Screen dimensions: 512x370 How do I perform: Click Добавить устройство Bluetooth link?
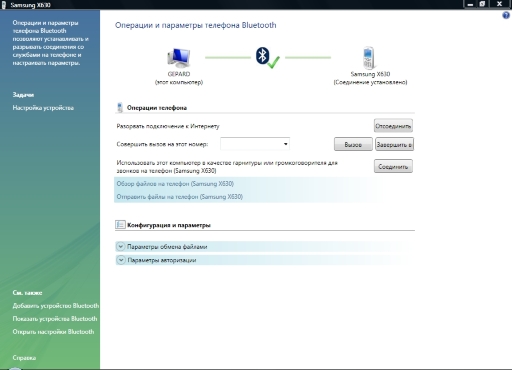[x=56, y=306]
